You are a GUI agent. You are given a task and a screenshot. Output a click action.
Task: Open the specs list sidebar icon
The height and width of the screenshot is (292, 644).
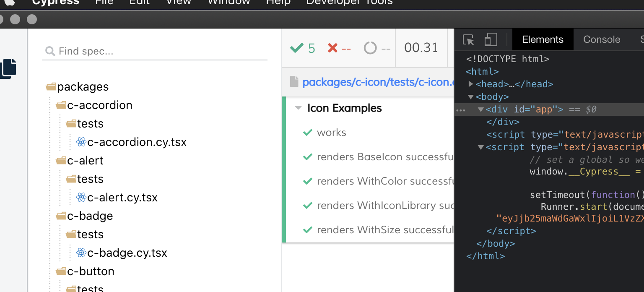pyautogui.click(x=8, y=68)
